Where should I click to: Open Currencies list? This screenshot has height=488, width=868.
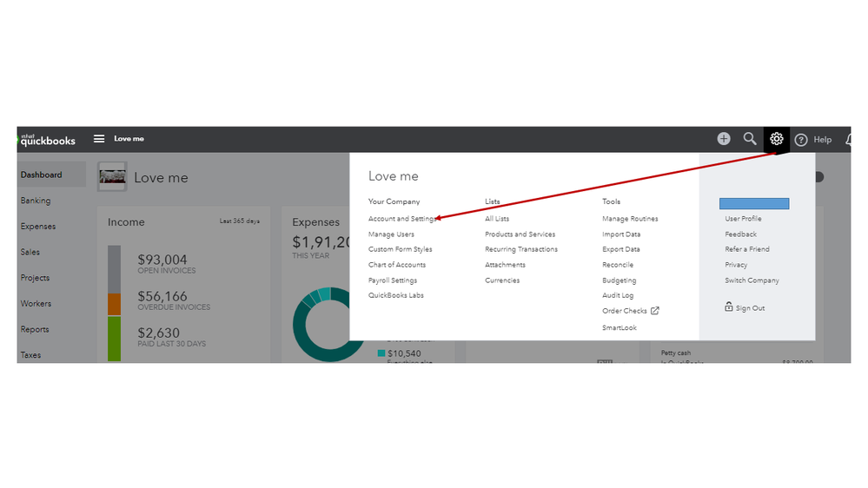coord(502,280)
